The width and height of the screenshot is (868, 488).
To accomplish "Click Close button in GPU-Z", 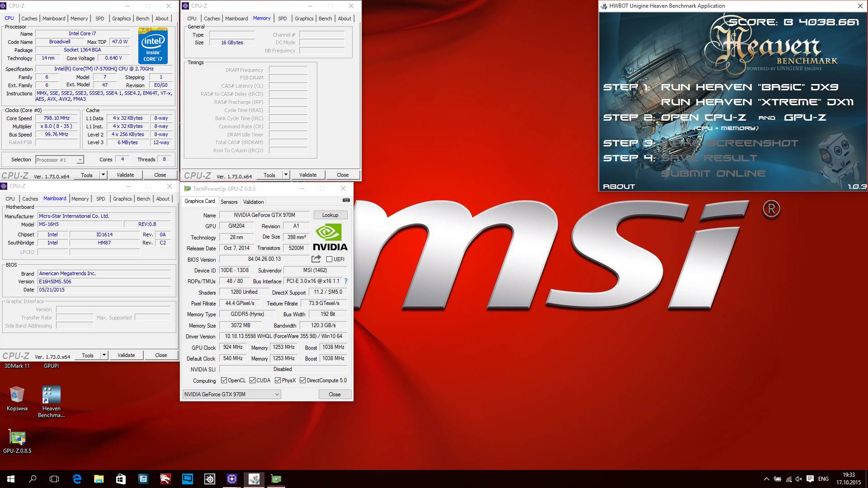I will 335,394.
